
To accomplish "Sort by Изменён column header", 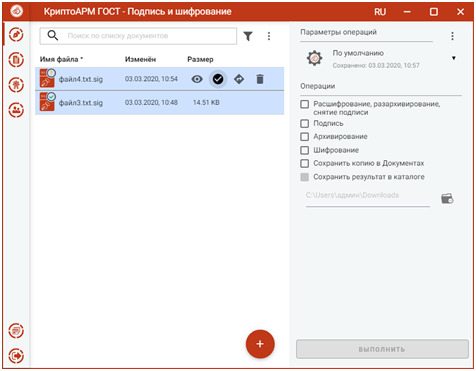I will (140, 59).
